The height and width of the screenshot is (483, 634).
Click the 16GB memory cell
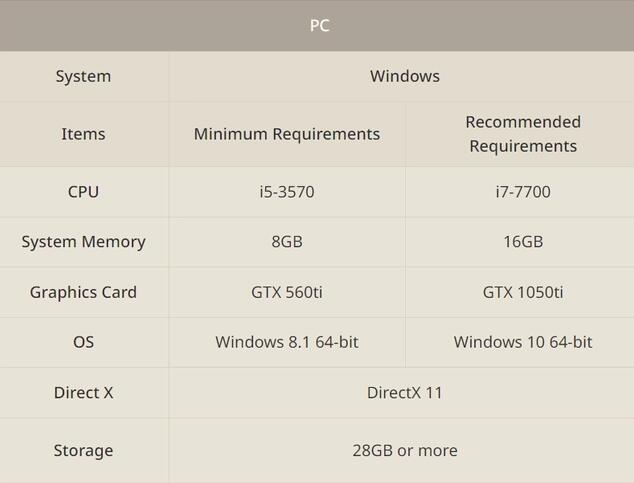point(522,242)
